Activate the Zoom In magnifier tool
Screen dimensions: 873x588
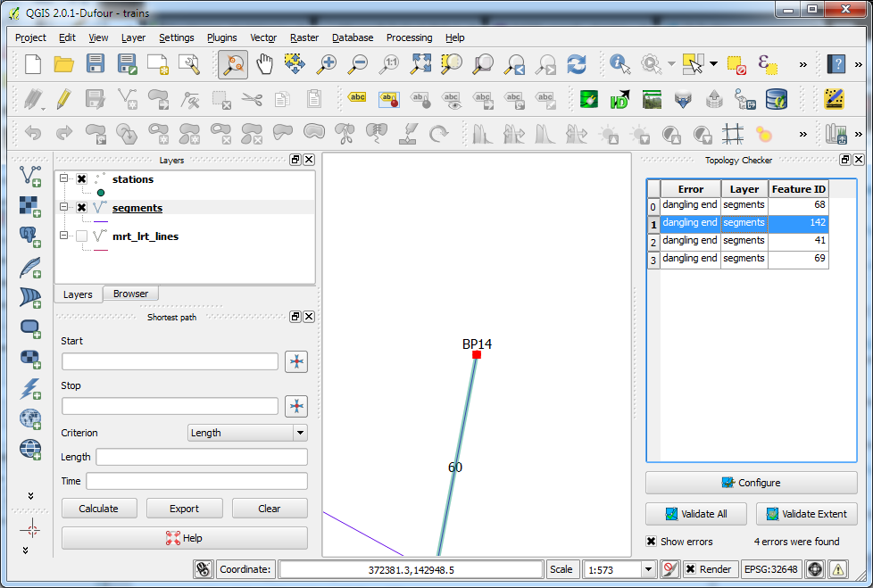[x=327, y=64]
